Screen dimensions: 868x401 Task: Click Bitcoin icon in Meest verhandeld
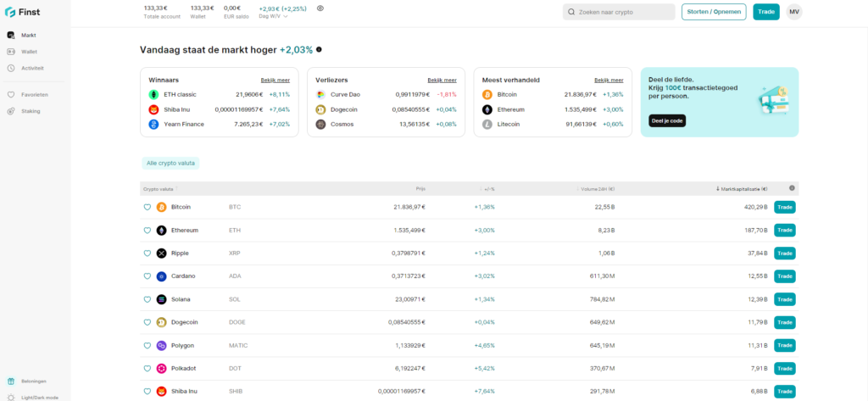point(487,95)
